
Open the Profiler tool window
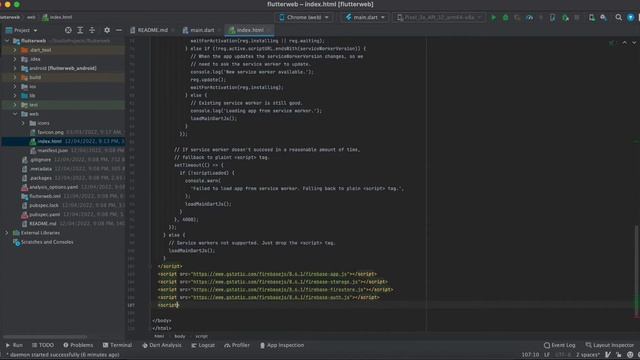pos(237,345)
